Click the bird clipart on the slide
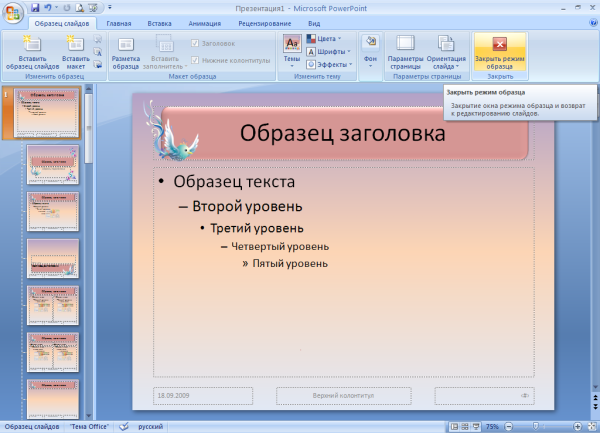Image resolution: width=600 pixels, height=433 pixels. click(171, 132)
